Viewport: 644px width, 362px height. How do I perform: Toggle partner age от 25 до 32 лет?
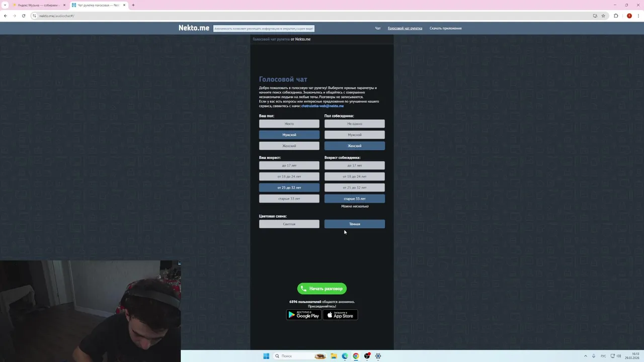coord(355,188)
